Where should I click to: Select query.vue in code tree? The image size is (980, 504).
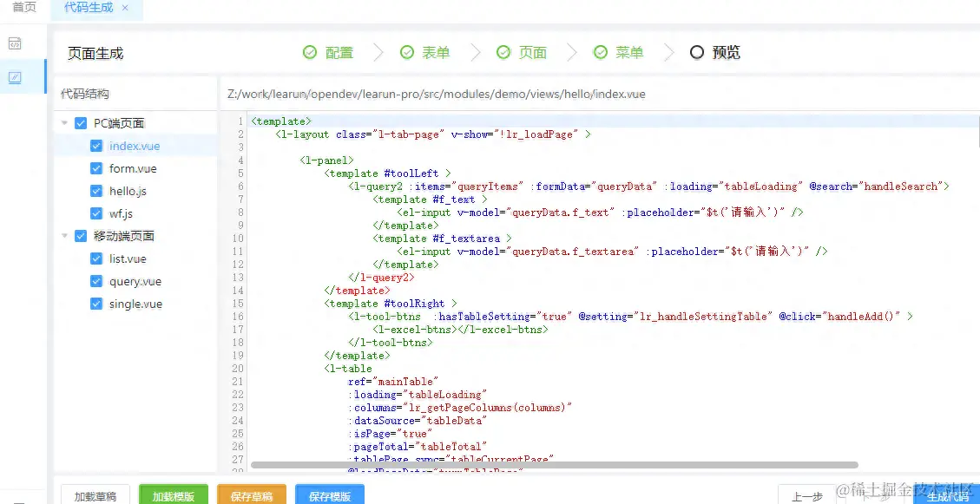click(135, 281)
